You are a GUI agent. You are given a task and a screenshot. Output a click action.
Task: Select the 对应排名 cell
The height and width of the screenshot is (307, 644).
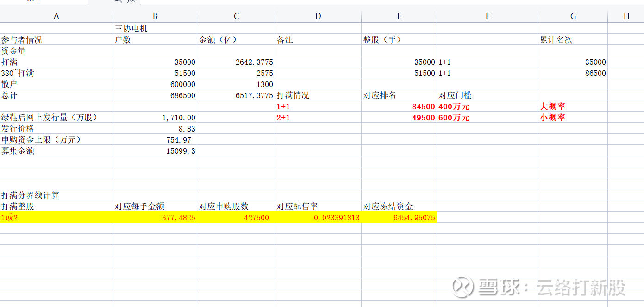[399, 95]
